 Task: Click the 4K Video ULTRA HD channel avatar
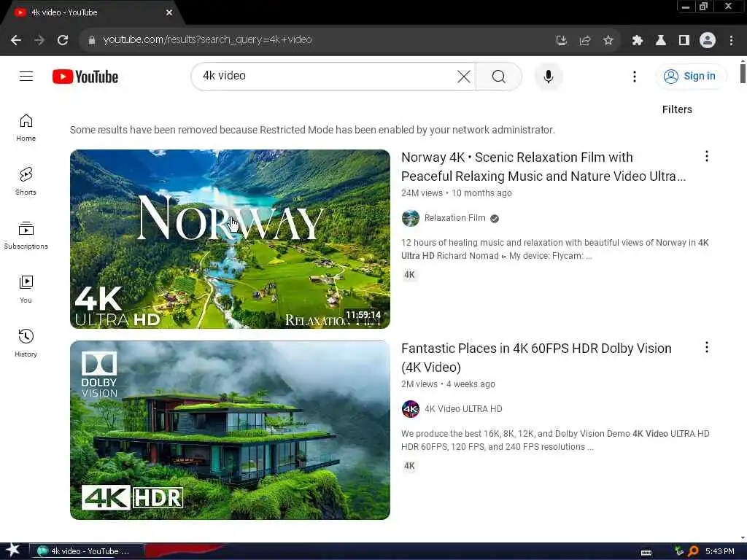click(x=410, y=409)
